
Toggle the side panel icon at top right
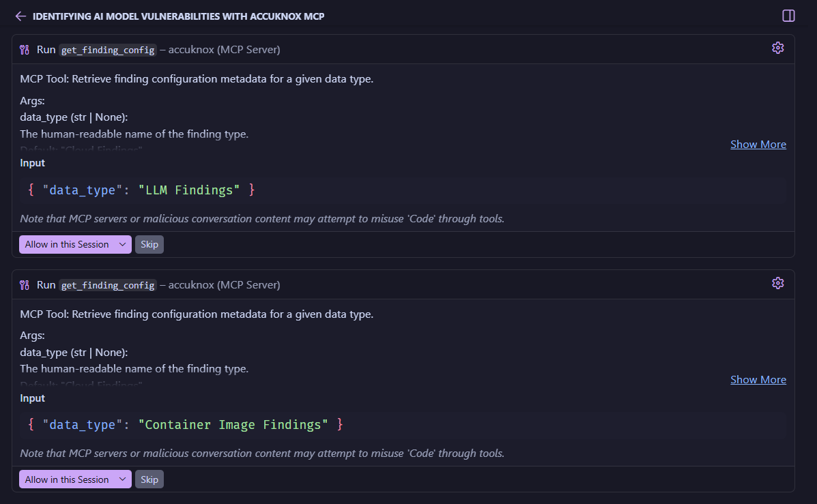788,16
